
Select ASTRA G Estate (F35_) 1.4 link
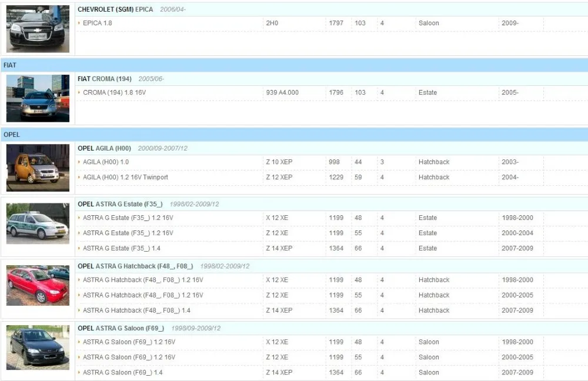[x=122, y=248]
